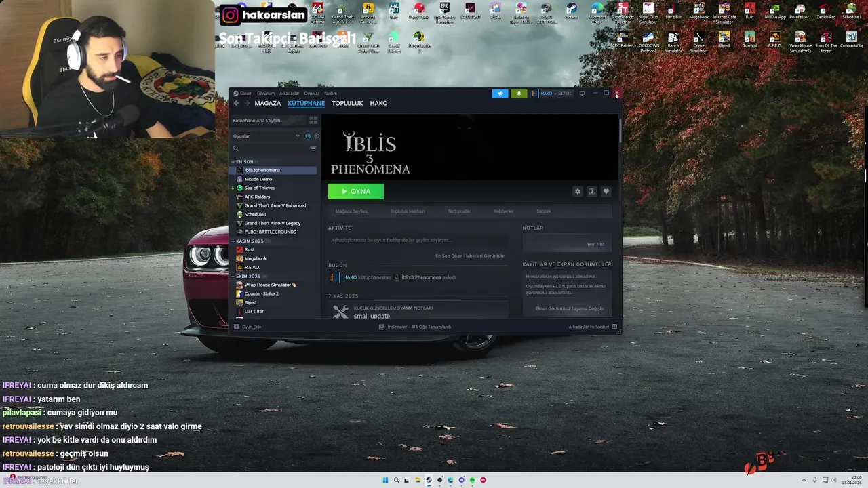Click Oyun Ekle plus icon
The image size is (868, 488).
click(x=237, y=327)
